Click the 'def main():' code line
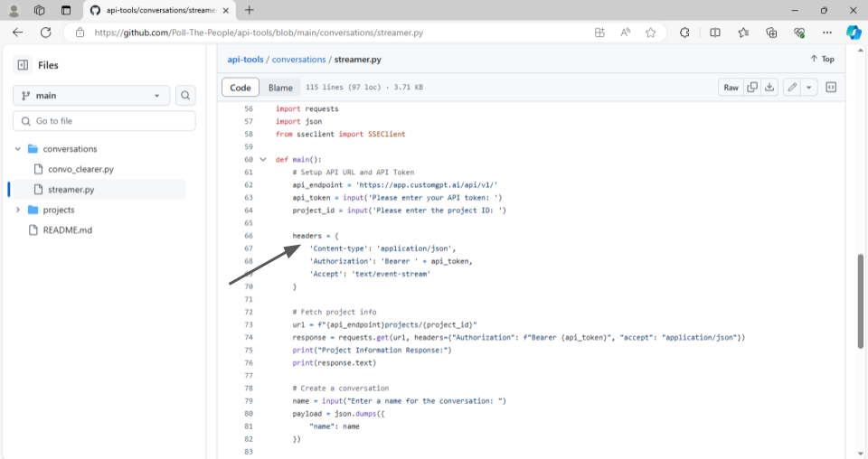 [x=298, y=159]
